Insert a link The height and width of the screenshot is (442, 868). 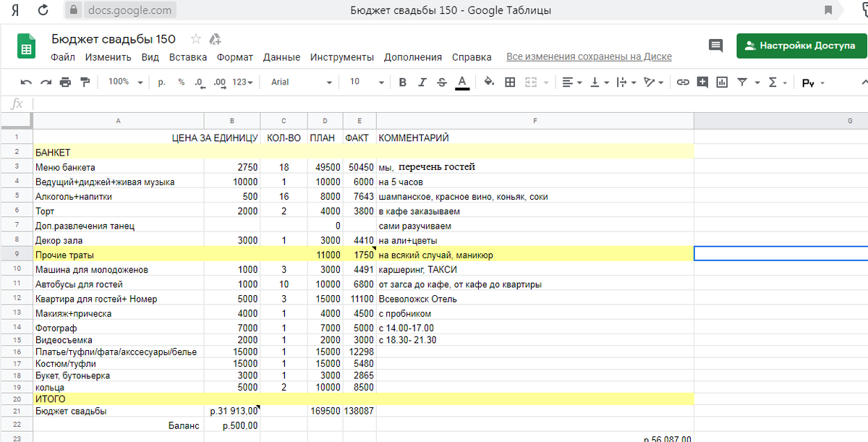[683, 82]
